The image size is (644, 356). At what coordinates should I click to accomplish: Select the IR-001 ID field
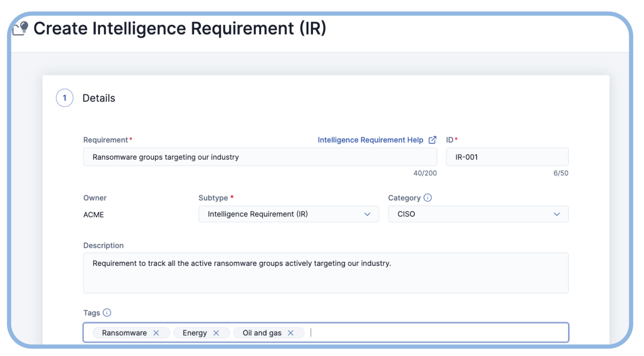pyautogui.click(x=507, y=156)
